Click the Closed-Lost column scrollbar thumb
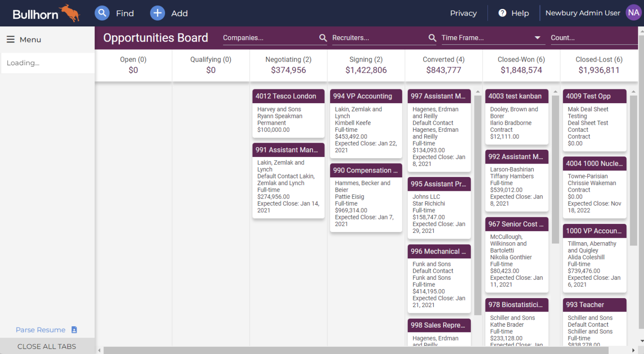644x354 pixels. (634, 170)
